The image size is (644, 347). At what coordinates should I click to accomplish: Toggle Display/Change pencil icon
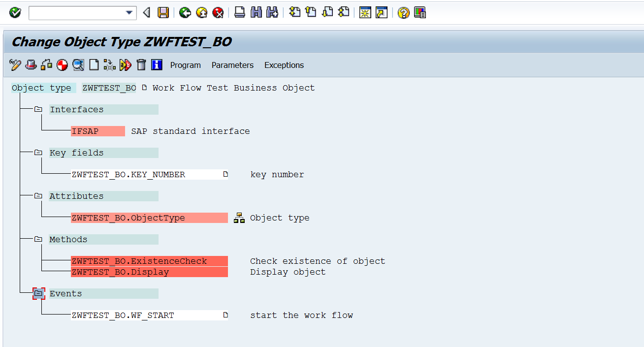15,64
